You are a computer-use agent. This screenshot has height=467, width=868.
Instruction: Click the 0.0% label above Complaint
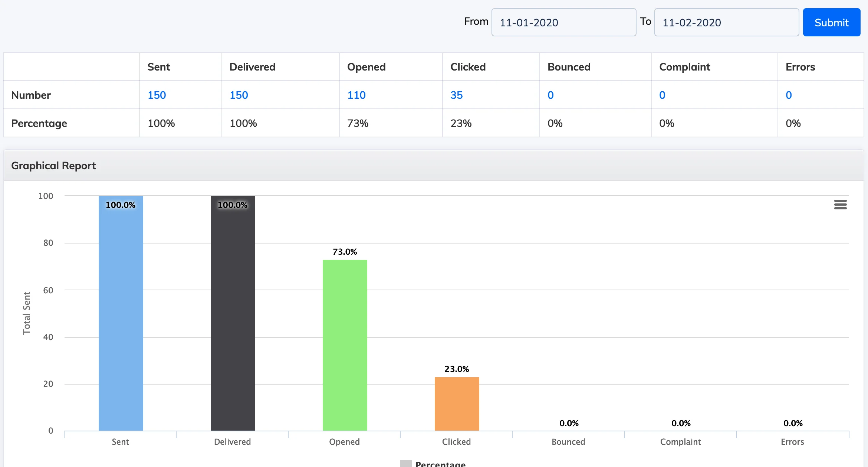click(x=681, y=423)
